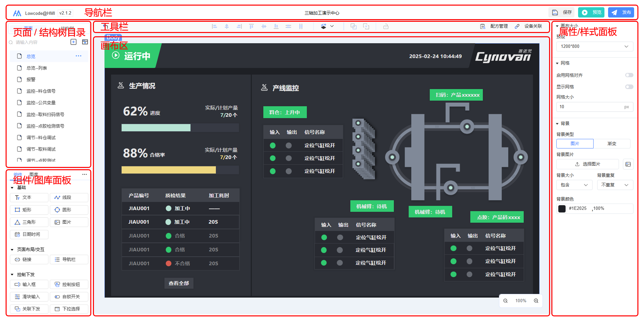Collapse the 页面布局/交互 component section

[12, 250]
